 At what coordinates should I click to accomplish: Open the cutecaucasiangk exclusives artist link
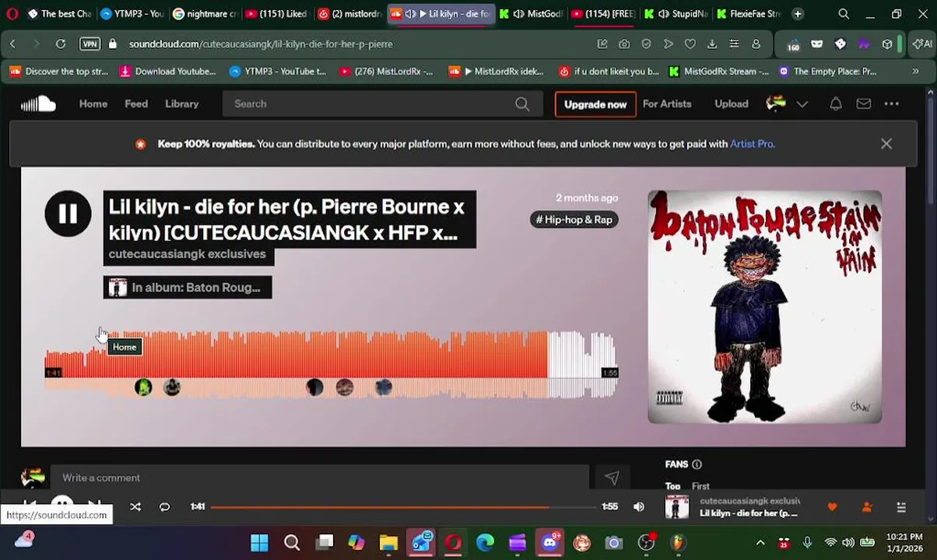[x=188, y=254]
